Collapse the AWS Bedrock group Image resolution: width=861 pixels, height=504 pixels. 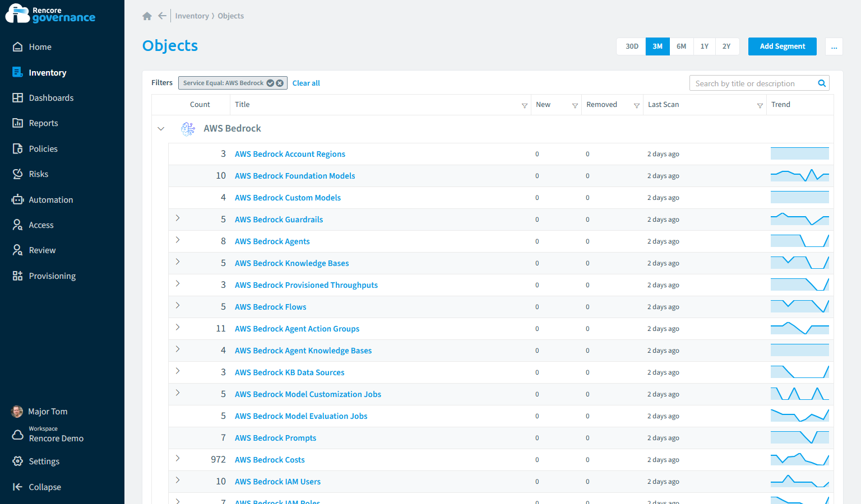coord(161,129)
